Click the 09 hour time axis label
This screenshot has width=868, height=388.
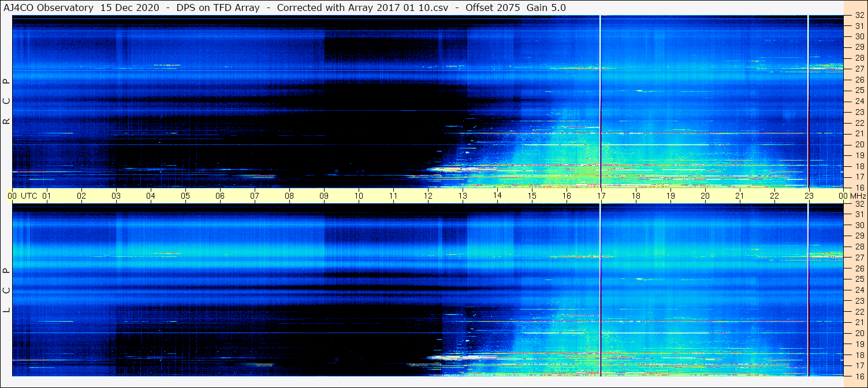click(324, 196)
